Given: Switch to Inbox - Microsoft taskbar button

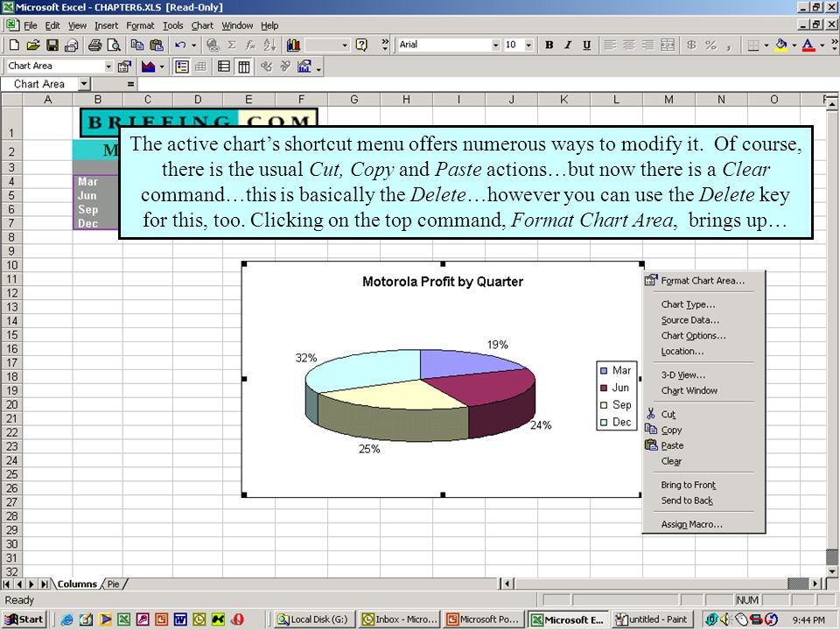Looking at the screenshot, I should click(x=400, y=619).
